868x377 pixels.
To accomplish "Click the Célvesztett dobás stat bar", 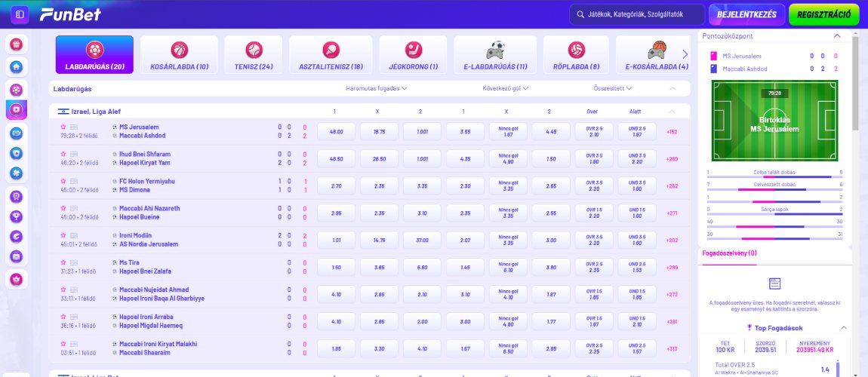I will (774, 188).
